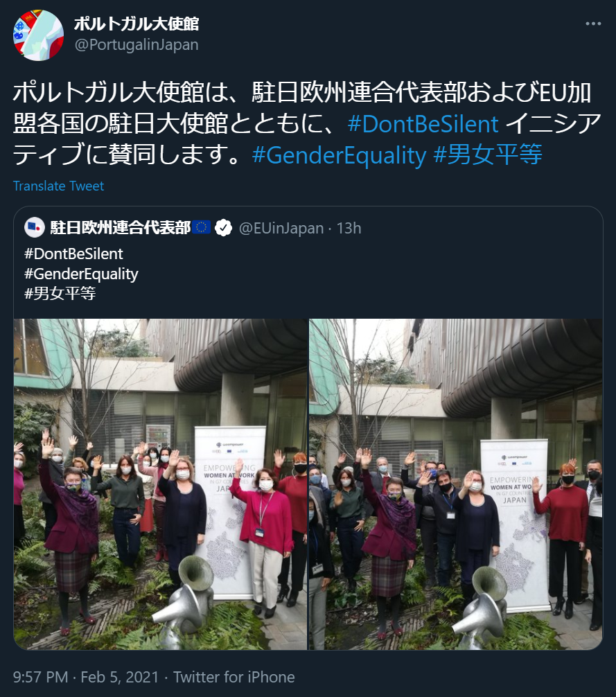Open 駐日欧州連合代表部 quoted account name
Screen dimensions: 616x697
(x=121, y=227)
